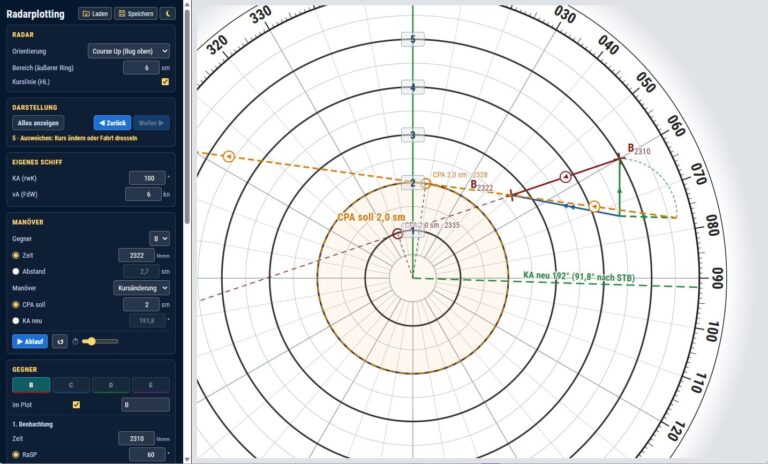Screen dimensions: 768x464
Task: Click the KA neu field showing 191,8
Action: (147, 321)
